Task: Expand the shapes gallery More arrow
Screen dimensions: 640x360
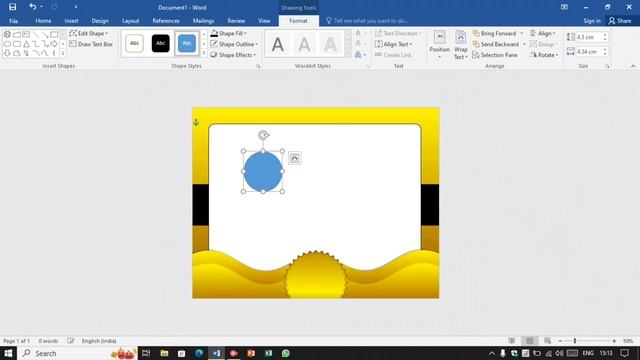Action: pyautogui.click(x=63, y=53)
